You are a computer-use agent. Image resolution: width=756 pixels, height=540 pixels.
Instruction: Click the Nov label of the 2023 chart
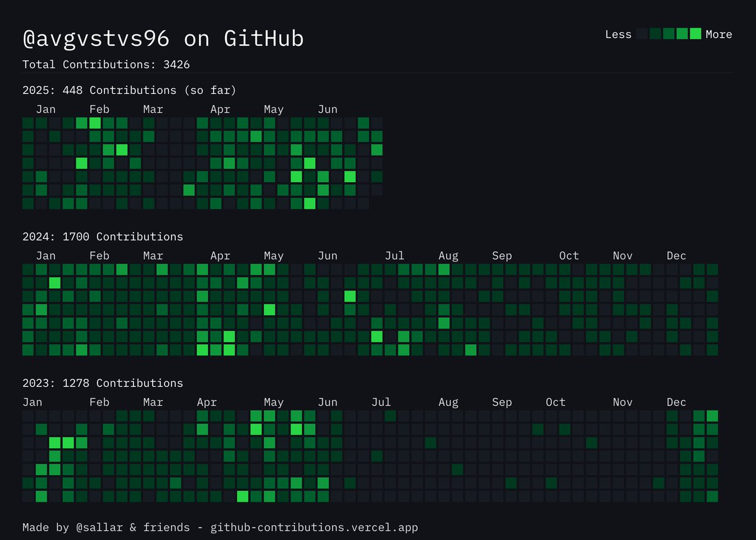(623, 402)
